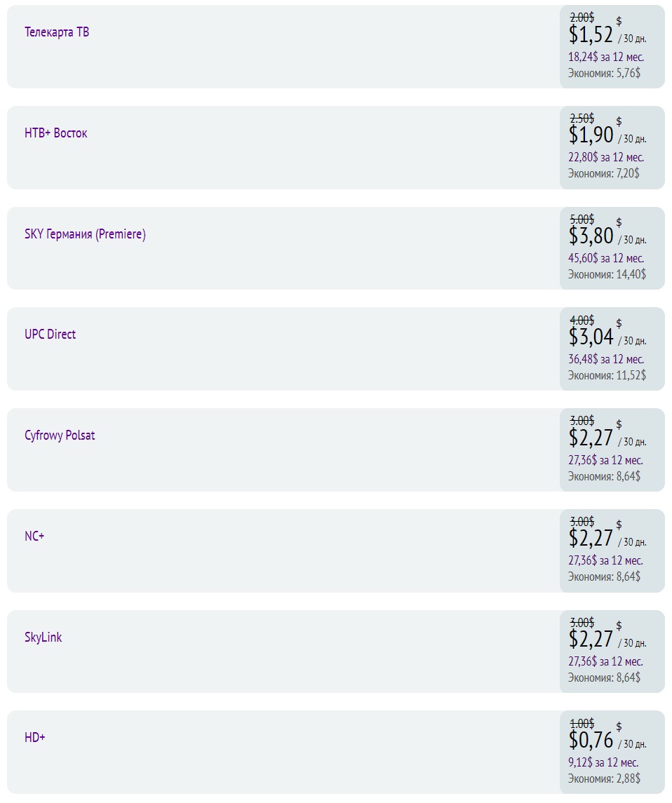This screenshot has width=672, height=803.
Task: Click the $0,76 per 30 days price
Action: pyautogui.click(x=607, y=740)
